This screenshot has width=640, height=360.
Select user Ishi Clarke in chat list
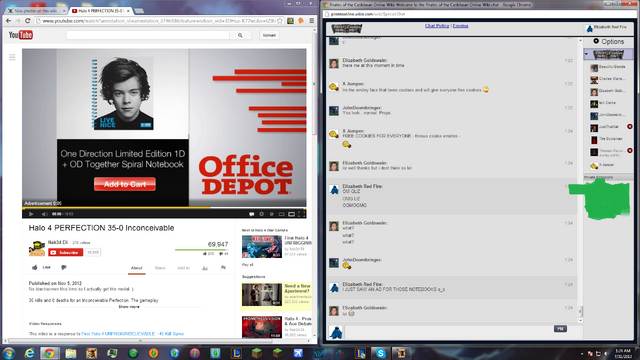[604, 103]
